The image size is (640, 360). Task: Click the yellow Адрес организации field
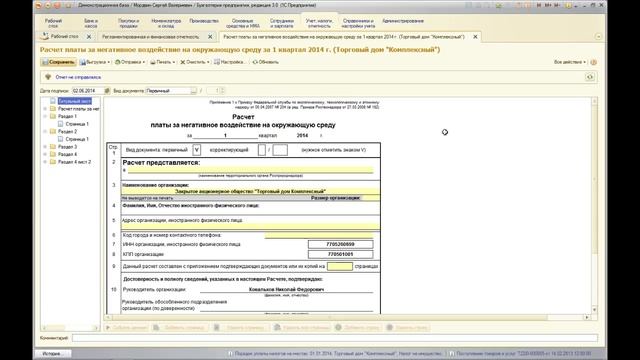250,226
